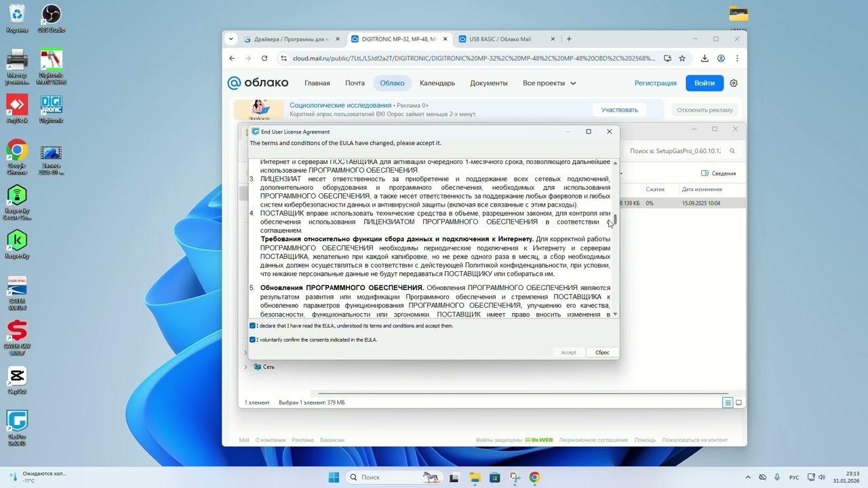Click the Windows taskbar search box
The width and height of the screenshot is (868, 488).
tap(394, 477)
